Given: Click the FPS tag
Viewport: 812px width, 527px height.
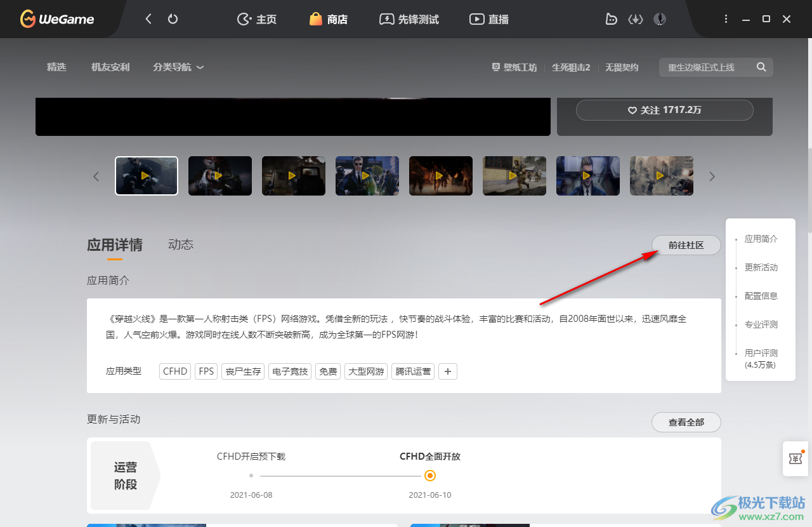Looking at the screenshot, I should (206, 371).
